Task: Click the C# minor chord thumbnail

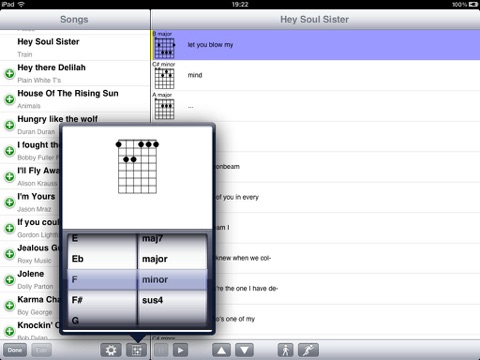Action: point(164,78)
